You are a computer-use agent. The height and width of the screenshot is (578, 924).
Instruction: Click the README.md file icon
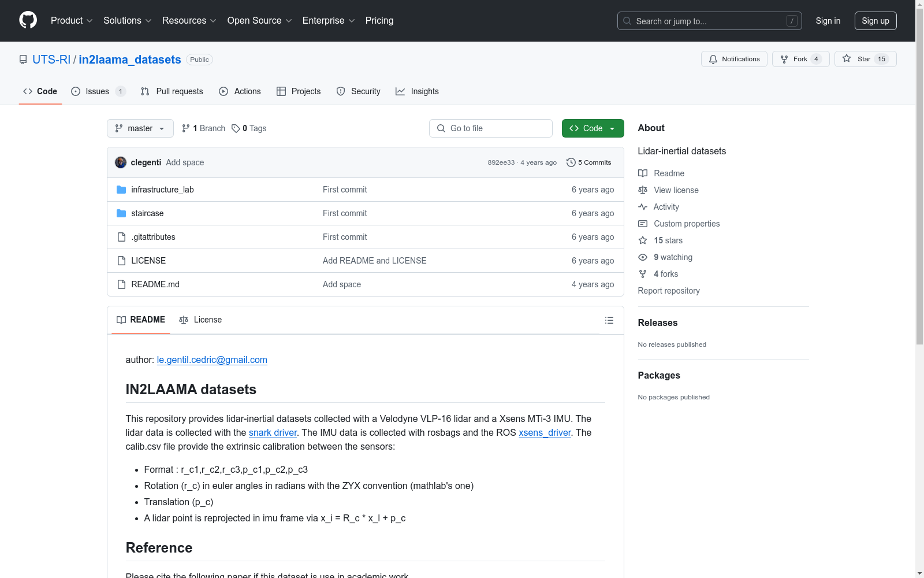point(121,284)
